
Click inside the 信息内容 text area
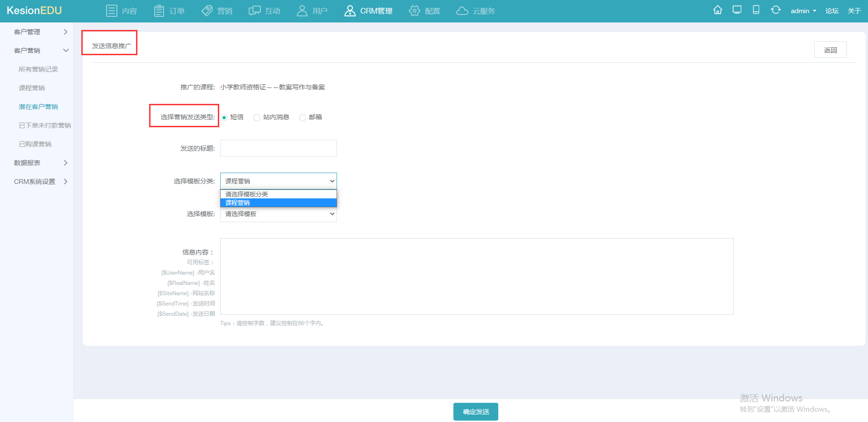[477, 276]
